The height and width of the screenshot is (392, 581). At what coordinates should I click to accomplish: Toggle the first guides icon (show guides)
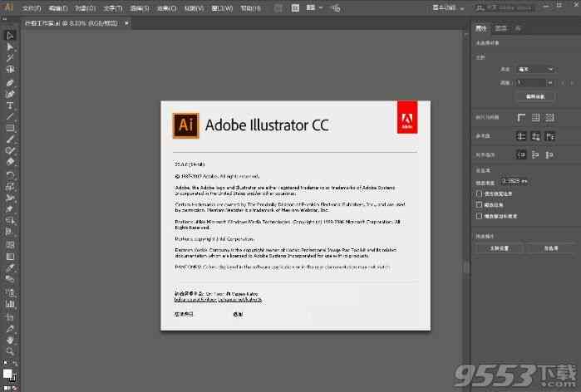[x=521, y=136]
